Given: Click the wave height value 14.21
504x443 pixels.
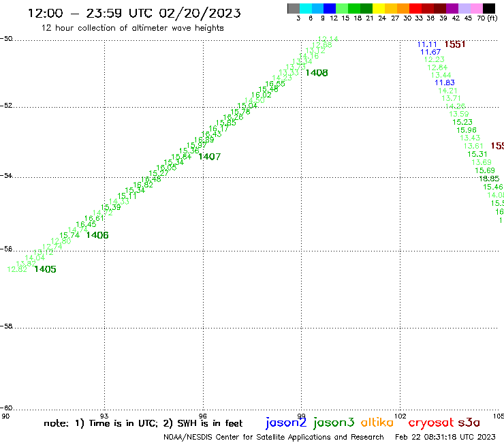Looking at the screenshot, I should click(x=447, y=91).
